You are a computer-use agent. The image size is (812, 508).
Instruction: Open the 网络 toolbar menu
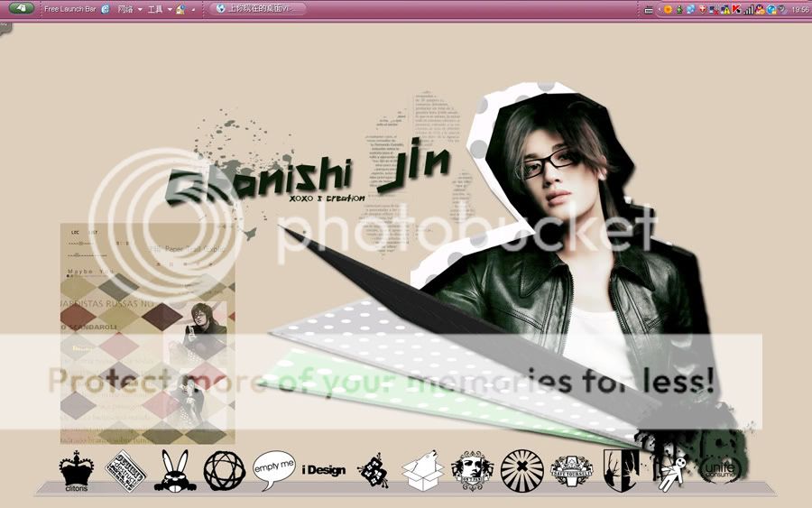(x=125, y=9)
